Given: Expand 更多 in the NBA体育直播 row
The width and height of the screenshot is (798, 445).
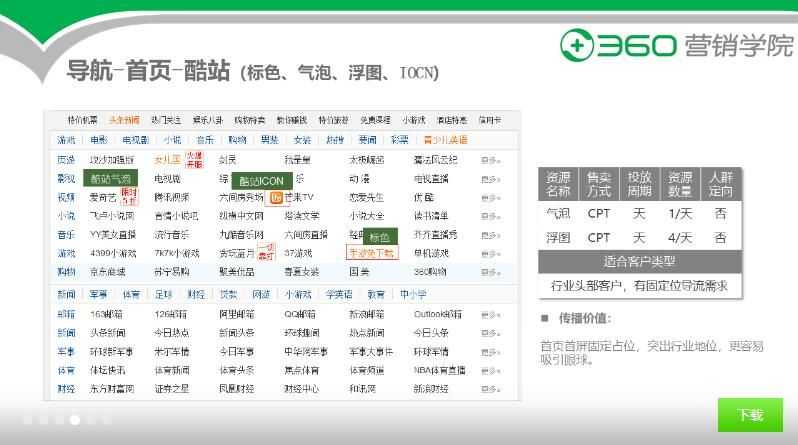Looking at the screenshot, I should tap(491, 371).
